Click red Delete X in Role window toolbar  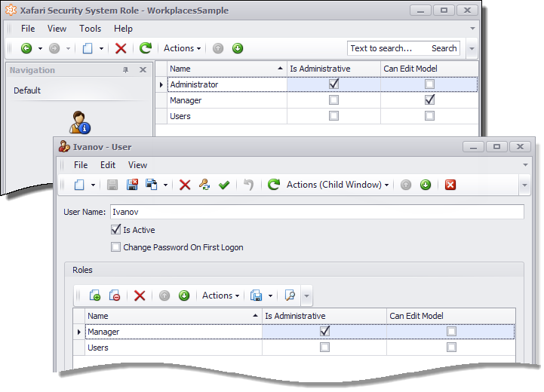point(121,48)
